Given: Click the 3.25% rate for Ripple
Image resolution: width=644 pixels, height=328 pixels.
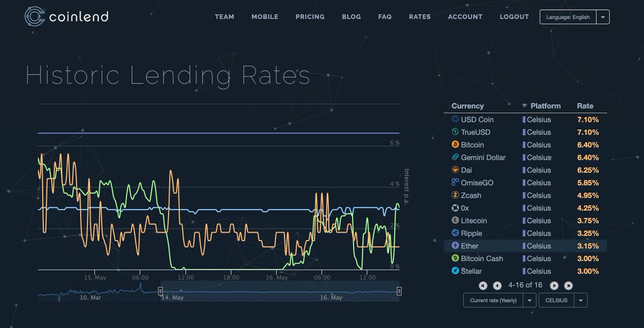Looking at the screenshot, I should tap(588, 233).
